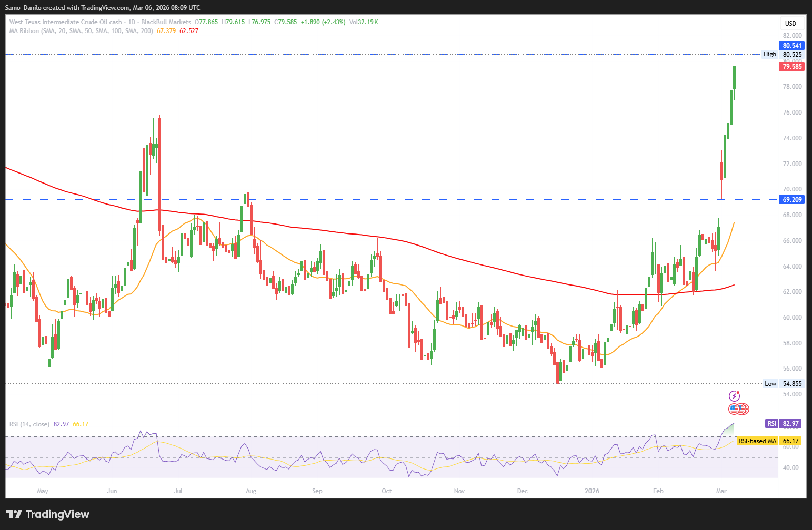Image resolution: width=812 pixels, height=530 pixels.
Task: Click the red 79.585 current price label
Action: coord(792,67)
